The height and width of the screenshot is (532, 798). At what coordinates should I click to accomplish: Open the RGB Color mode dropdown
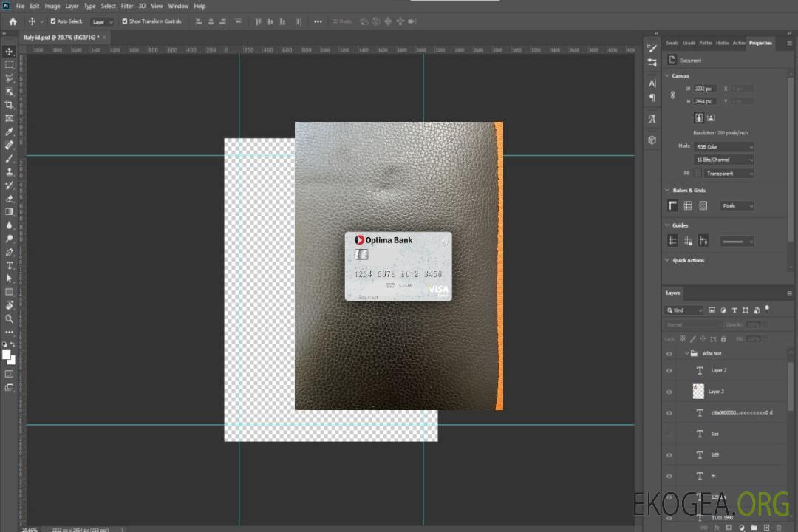coord(724,146)
